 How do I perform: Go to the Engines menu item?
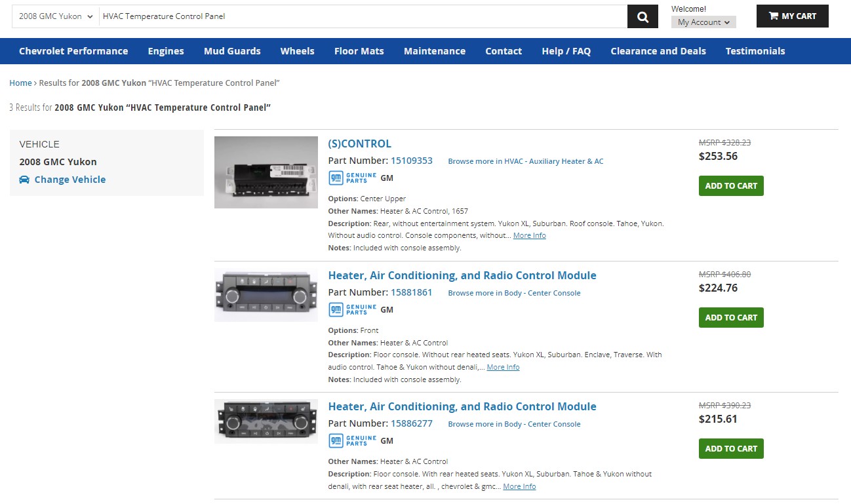[x=166, y=51]
